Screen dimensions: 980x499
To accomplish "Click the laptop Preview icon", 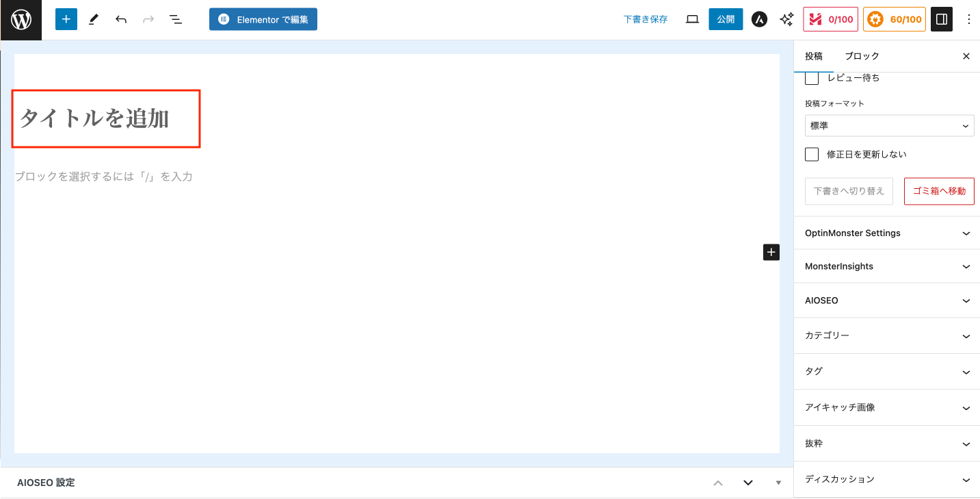I will [x=692, y=20].
